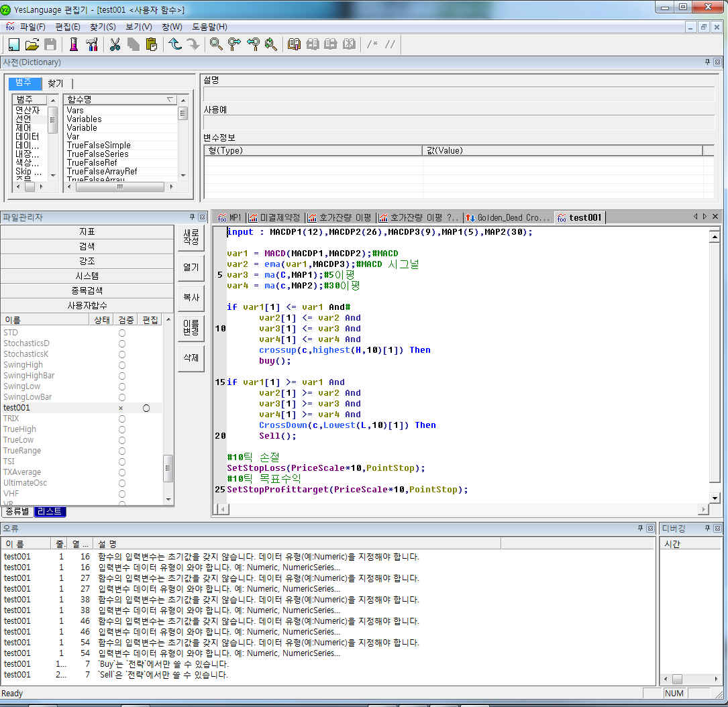The width and height of the screenshot is (728, 707).
Task: Open the 창(W) menu
Action: pyautogui.click(x=172, y=27)
